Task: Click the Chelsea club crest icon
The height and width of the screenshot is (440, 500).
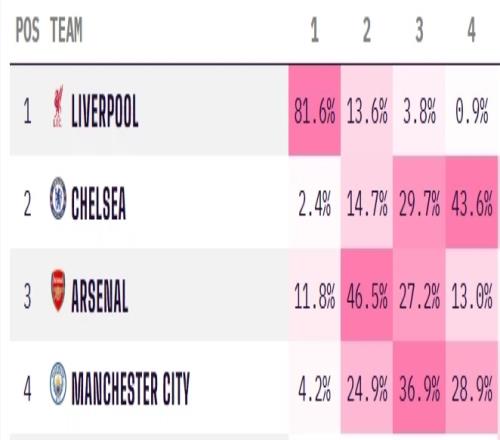Action: [x=58, y=198]
